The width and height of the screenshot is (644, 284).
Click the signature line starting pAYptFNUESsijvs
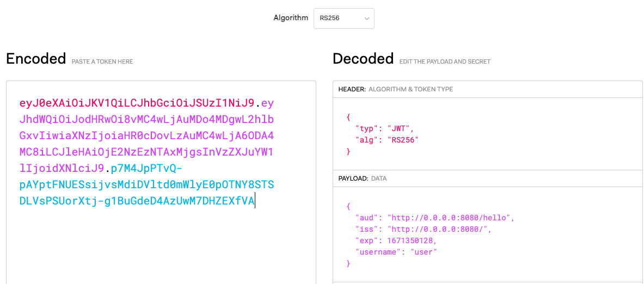[x=146, y=185]
